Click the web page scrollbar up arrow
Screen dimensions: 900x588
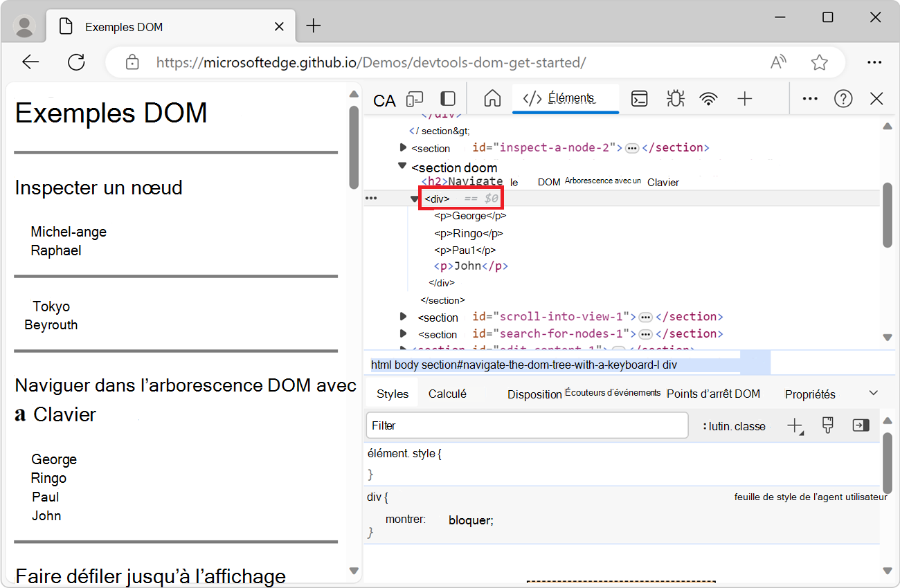tap(354, 94)
